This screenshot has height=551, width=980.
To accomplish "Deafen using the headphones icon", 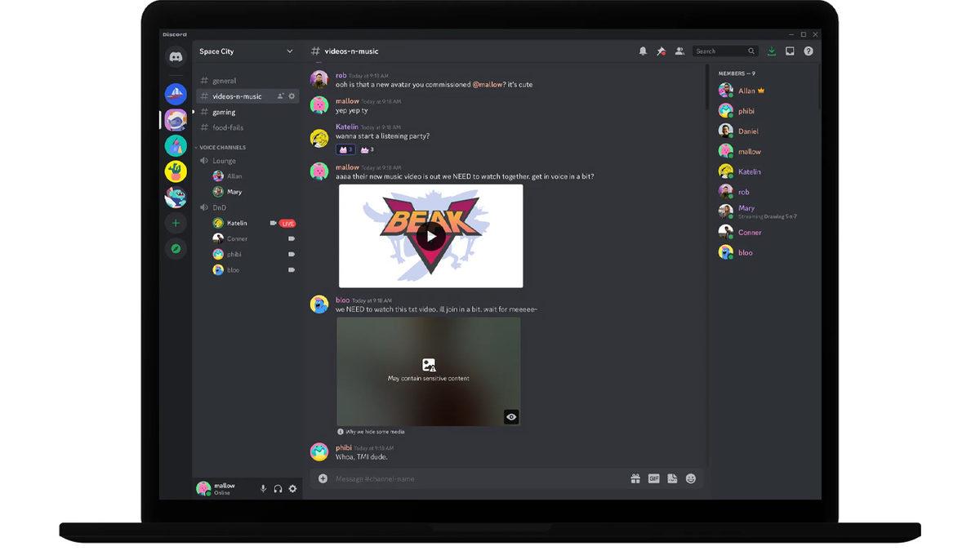I will 278,488.
